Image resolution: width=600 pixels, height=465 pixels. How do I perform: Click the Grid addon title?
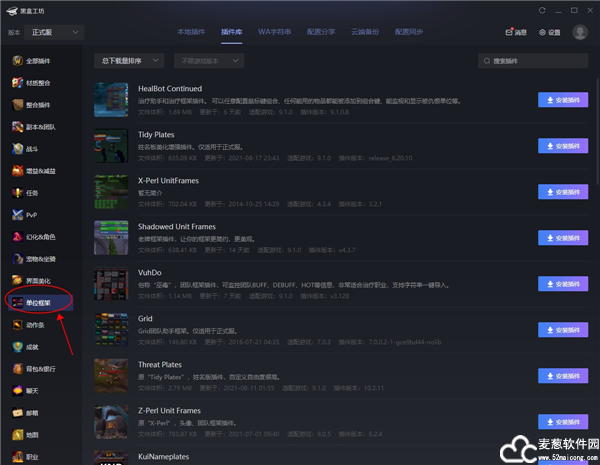tap(145, 318)
